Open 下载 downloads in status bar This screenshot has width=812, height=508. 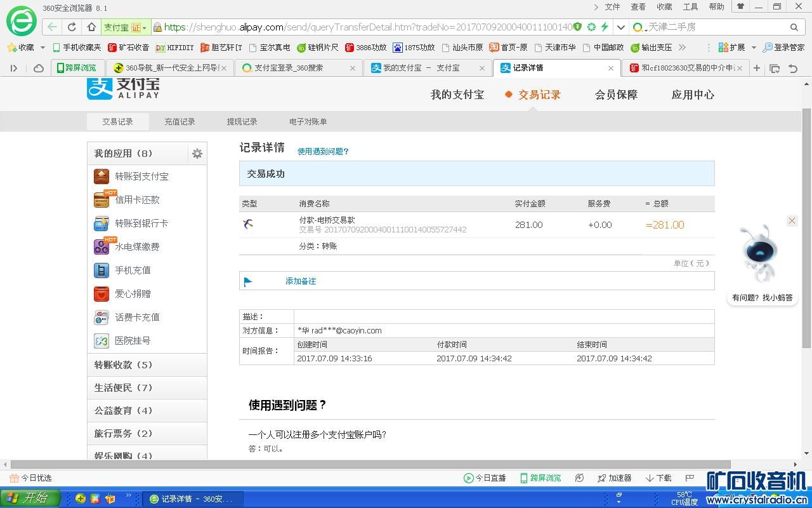(658, 478)
